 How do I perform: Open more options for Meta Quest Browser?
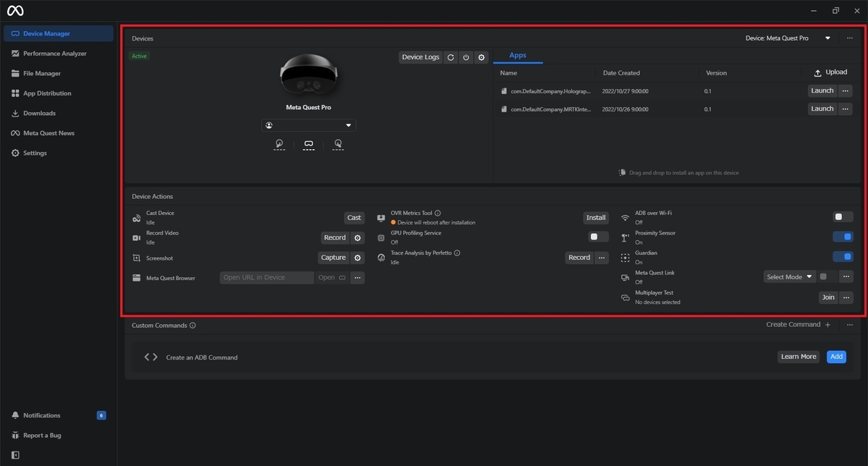pyautogui.click(x=357, y=278)
